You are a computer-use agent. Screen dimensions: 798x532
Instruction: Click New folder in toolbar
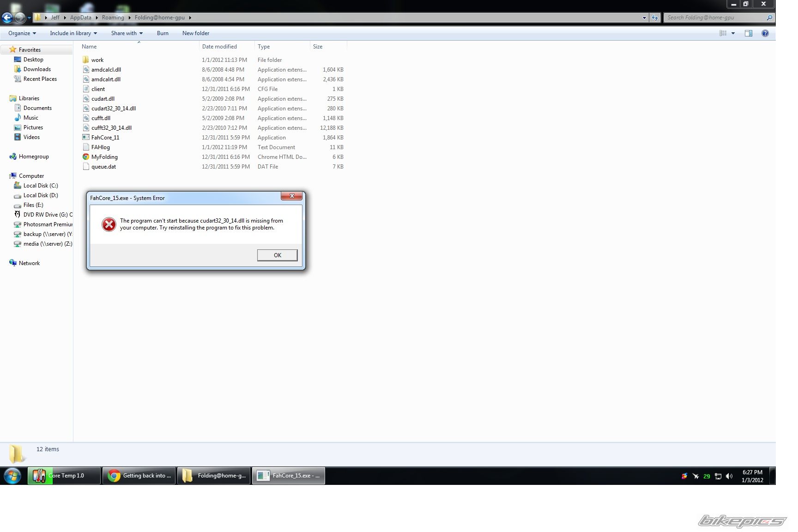pos(196,33)
